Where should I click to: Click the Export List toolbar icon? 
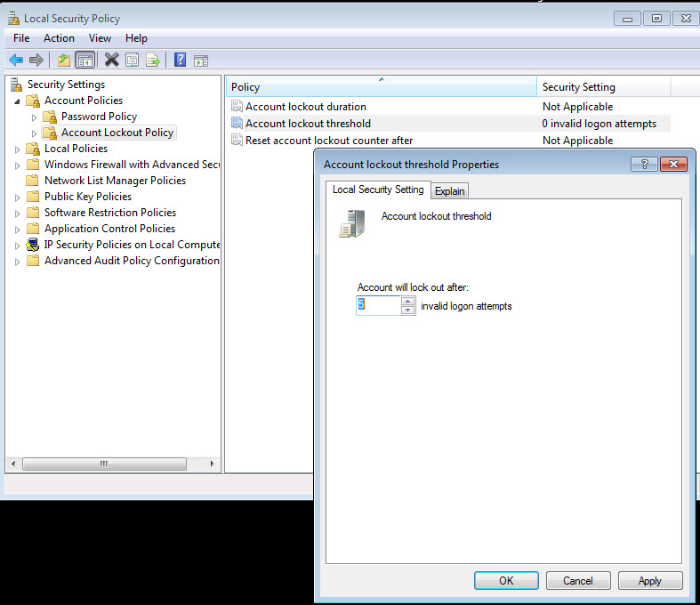(x=153, y=60)
